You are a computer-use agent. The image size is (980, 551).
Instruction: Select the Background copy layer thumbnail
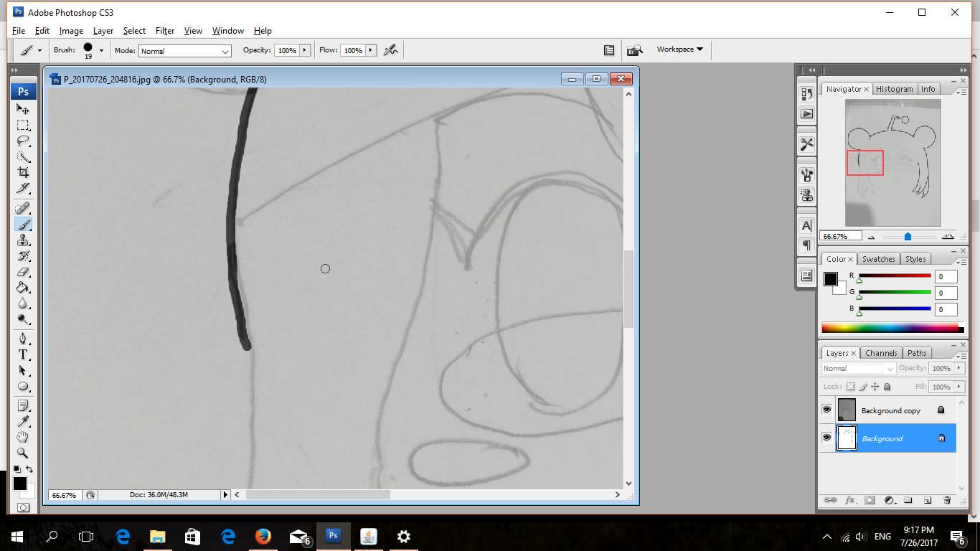[847, 410]
